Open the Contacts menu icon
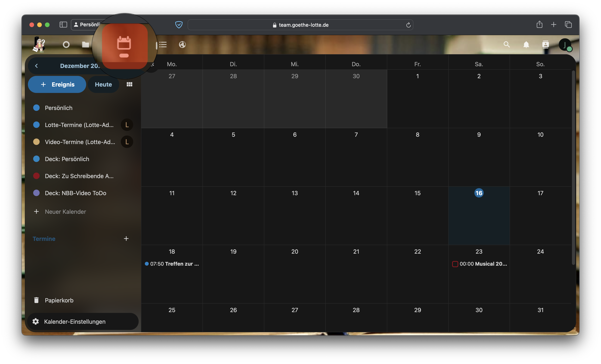601x364 pixels. coord(545,45)
